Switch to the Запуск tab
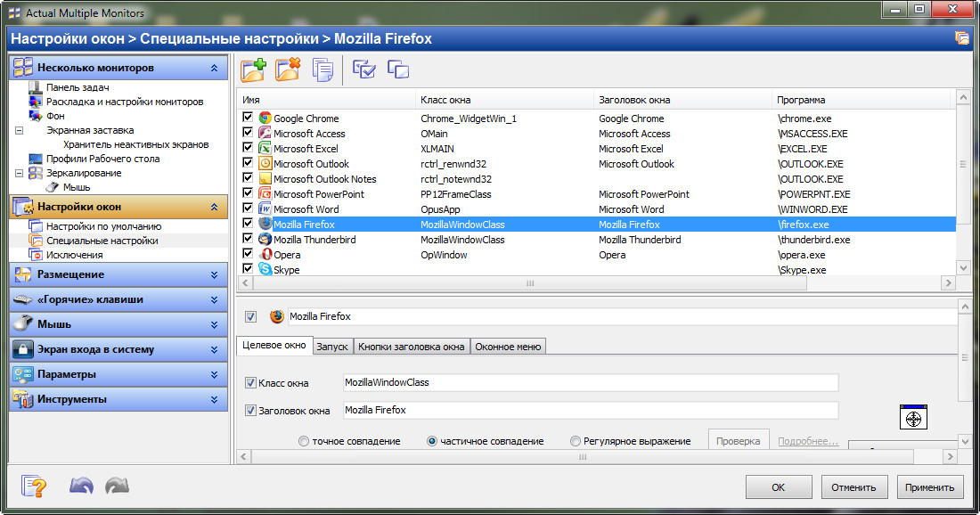This screenshot has width=980, height=515. (332, 347)
